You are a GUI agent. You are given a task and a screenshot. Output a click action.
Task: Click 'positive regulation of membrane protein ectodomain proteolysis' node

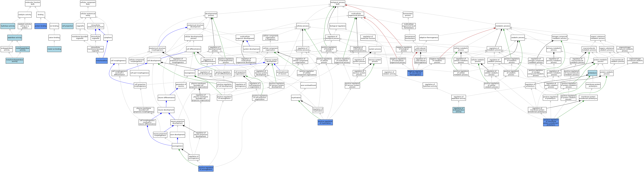click(551, 122)
